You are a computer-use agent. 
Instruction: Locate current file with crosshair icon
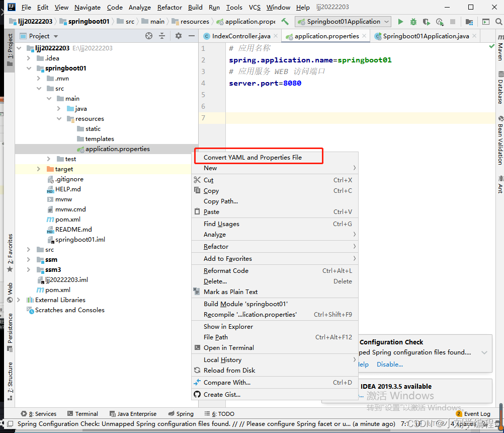(x=149, y=36)
